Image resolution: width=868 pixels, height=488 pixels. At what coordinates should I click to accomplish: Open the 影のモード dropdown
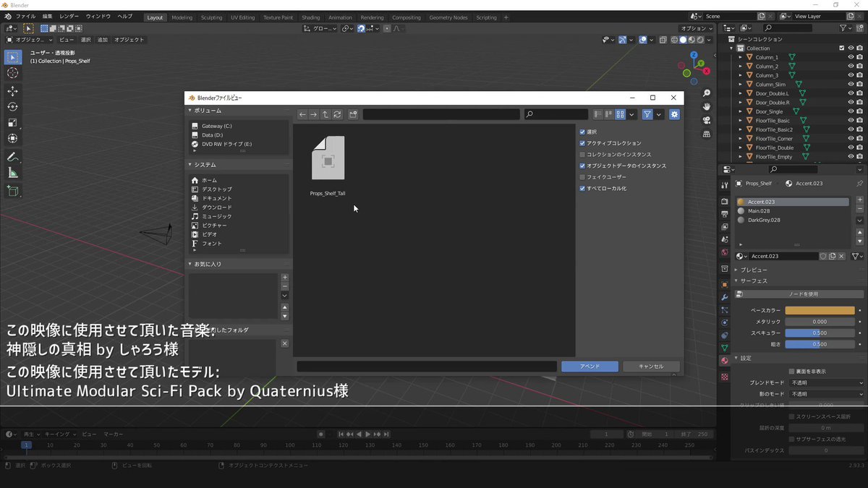coord(826,394)
